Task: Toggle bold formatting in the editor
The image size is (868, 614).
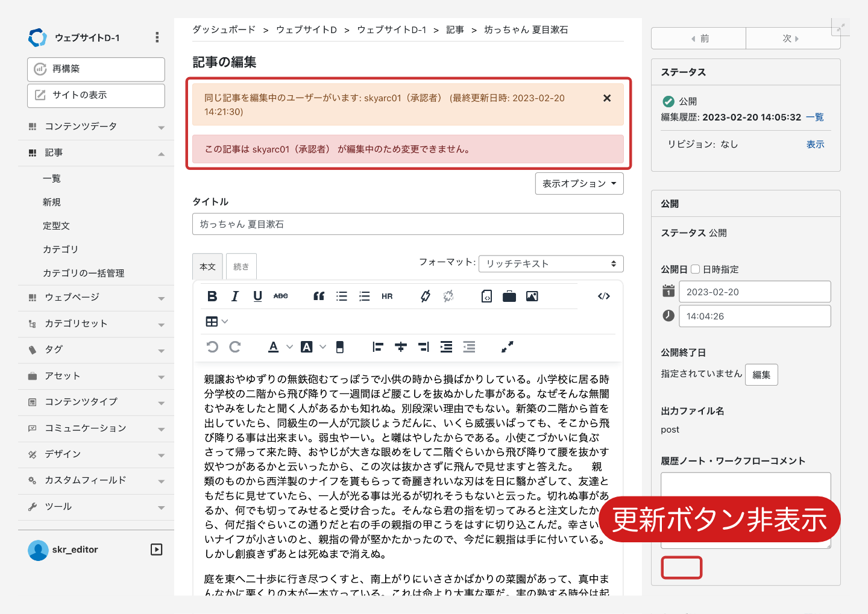Action: [x=212, y=296]
